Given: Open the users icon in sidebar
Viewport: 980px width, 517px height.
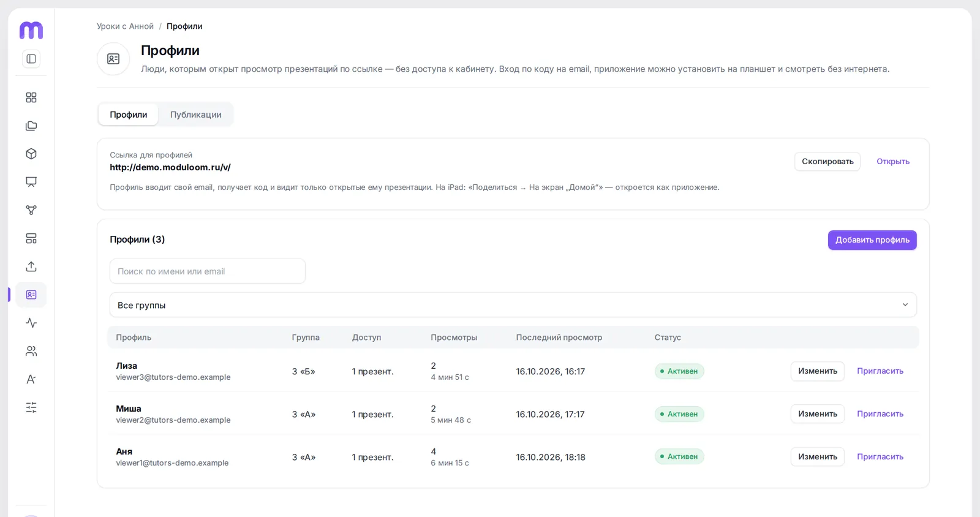Looking at the screenshot, I should click(31, 351).
